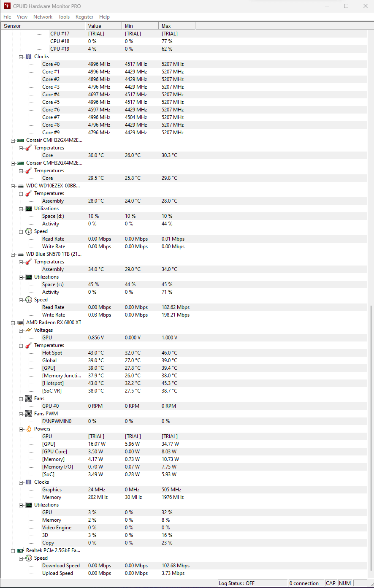374x588 pixels.
Task: Open the Network menu
Action: pyautogui.click(x=43, y=17)
